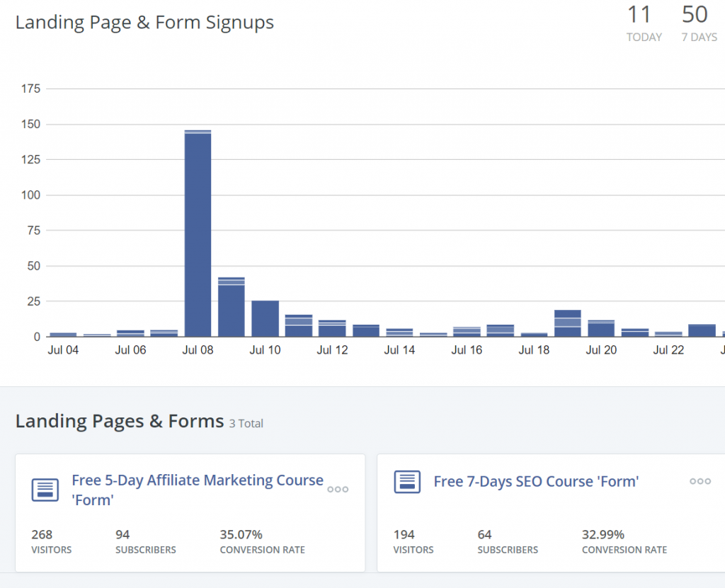Click the Affiliate Marketing Course form icon
This screenshot has width=725, height=588.
45,490
